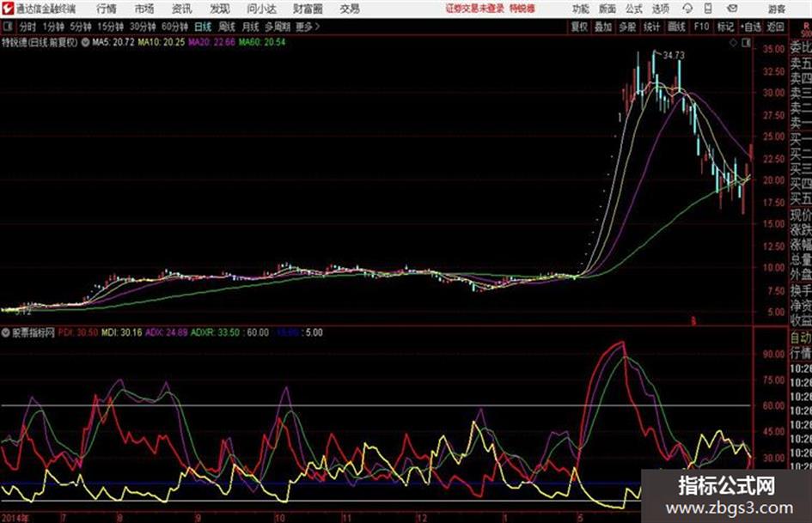Image resolution: width=812 pixels, height=523 pixels.
Task: Open the F10 company info button
Action: pyautogui.click(x=702, y=27)
